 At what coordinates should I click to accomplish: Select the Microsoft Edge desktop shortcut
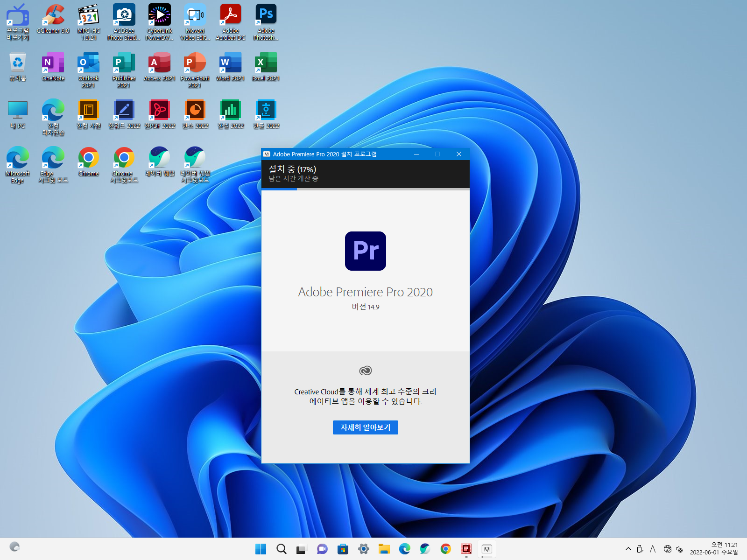pos(18,165)
